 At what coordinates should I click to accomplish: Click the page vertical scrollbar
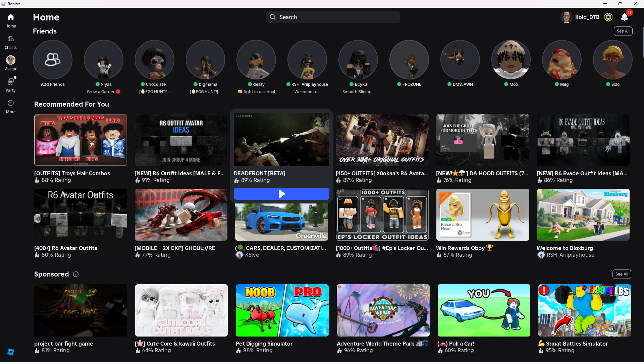point(643,42)
